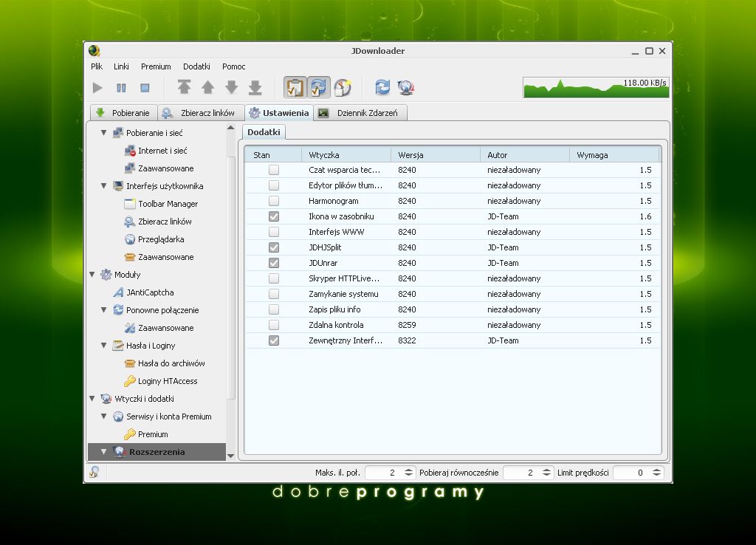Collapse Serwisy i konta Premium node
Image resolution: width=756 pixels, height=545 pixels.
coord(103,417)
